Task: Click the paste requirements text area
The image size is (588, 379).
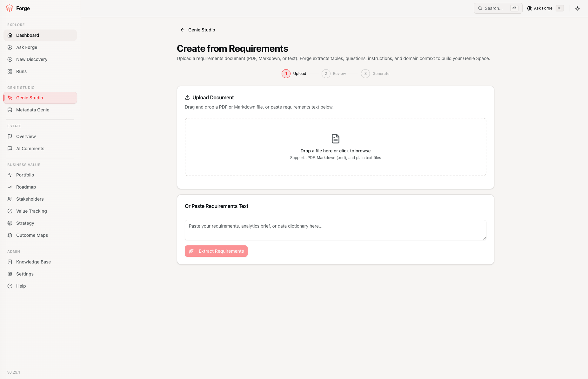Action: [336, 230]
